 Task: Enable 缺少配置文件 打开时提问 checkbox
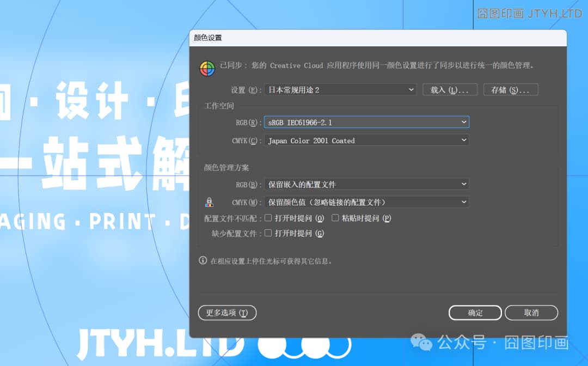(268, 233)
